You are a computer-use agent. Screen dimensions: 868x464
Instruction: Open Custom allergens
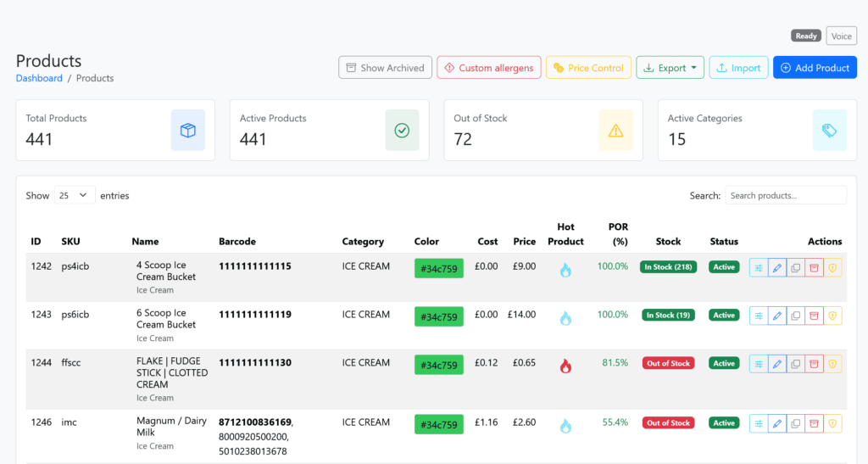[489, 68]
